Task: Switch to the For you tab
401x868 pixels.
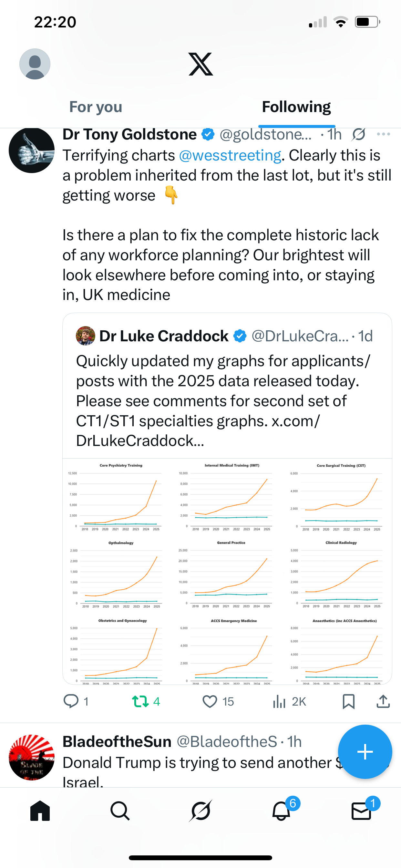Action: click(96, 107)
